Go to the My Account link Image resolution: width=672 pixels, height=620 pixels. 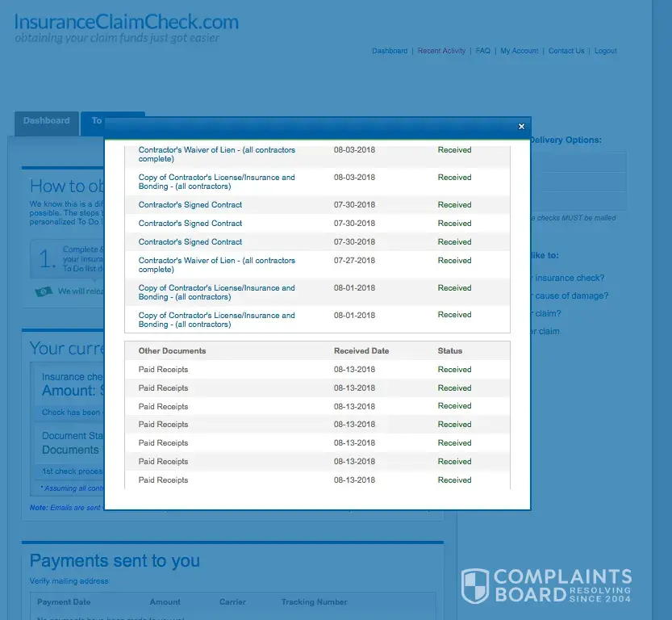519,51
